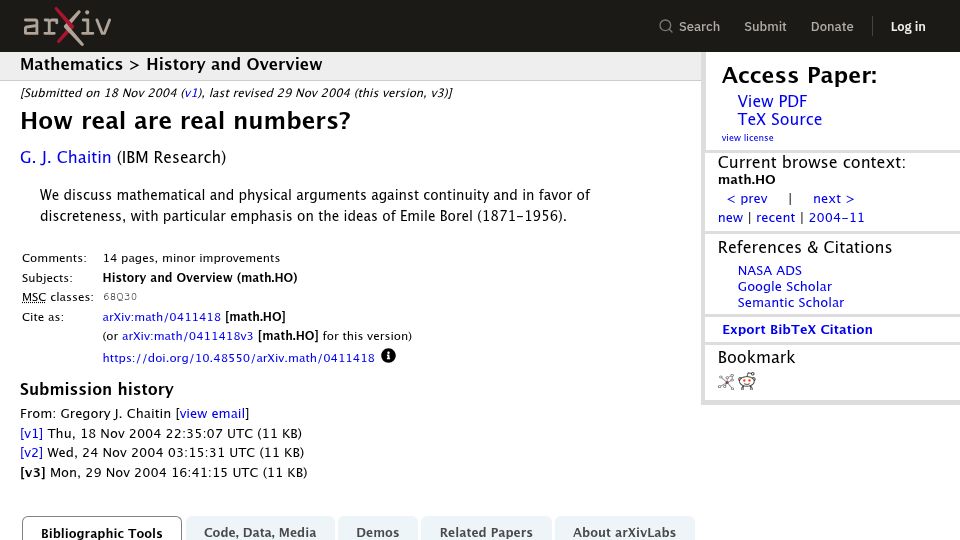Viewport: 960px width, 540px height.
Task: Bookmark on BibSonomy icon
Action: pos(726,382)
